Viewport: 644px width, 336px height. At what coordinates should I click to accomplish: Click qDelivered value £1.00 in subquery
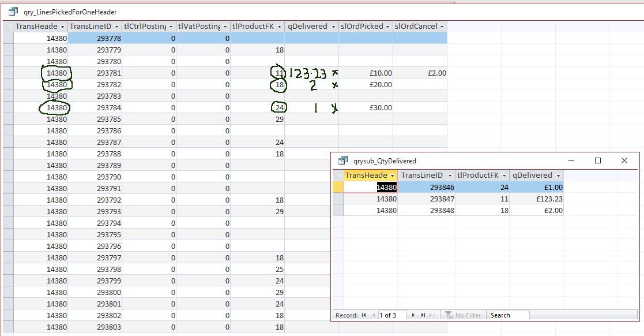click(536, 187)
